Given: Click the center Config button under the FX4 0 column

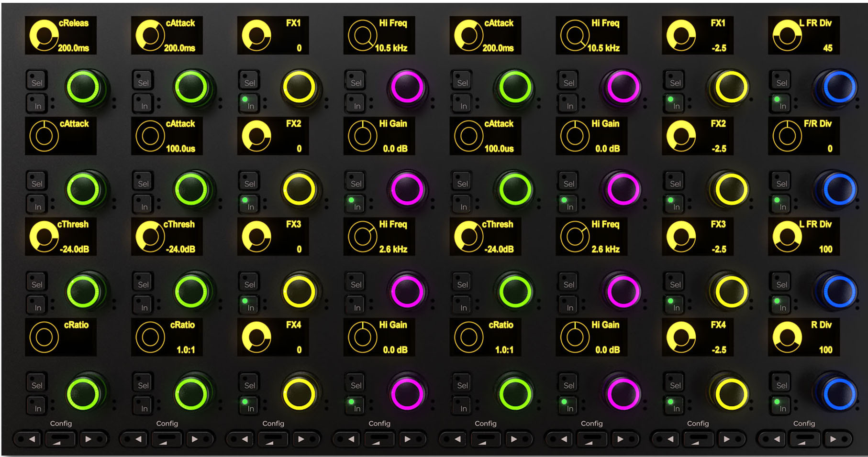Looking at the screenshot, I should pos(273,439).
